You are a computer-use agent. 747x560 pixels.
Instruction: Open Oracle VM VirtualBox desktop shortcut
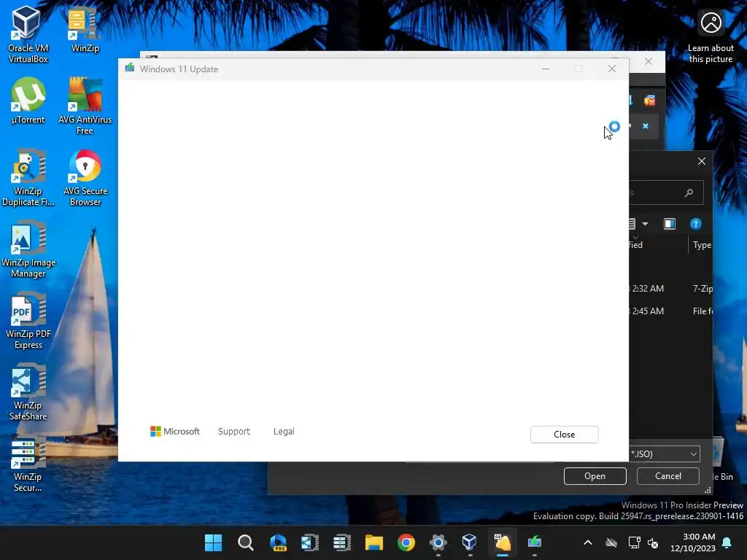coord(28,34)
